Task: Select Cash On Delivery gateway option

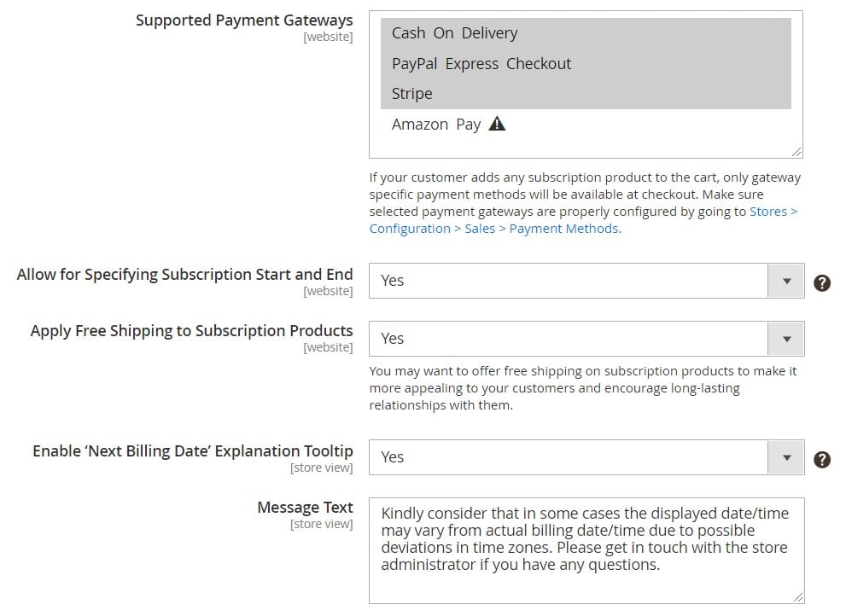Action: [586, 33]
